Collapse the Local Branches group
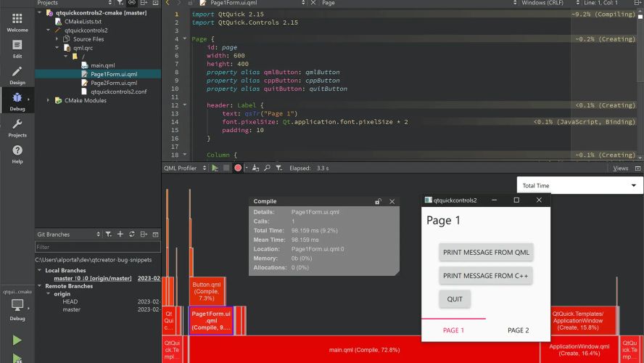This screenshot has height=363, width=644. coord(40,270)
